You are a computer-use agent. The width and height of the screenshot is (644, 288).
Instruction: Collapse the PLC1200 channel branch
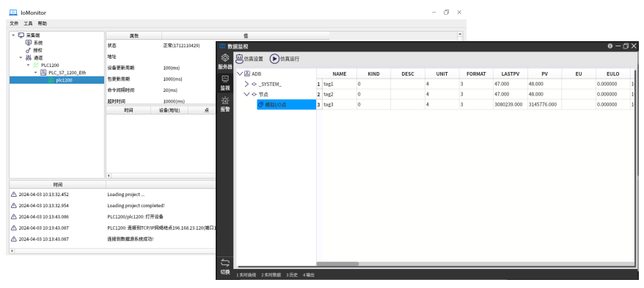click(28, 65)
